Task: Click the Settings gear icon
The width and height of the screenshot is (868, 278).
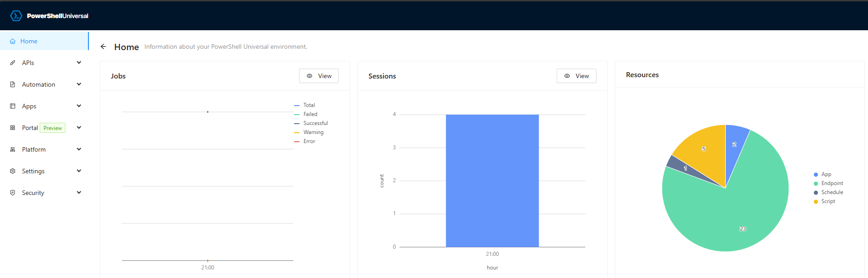Action: (13, 171)
